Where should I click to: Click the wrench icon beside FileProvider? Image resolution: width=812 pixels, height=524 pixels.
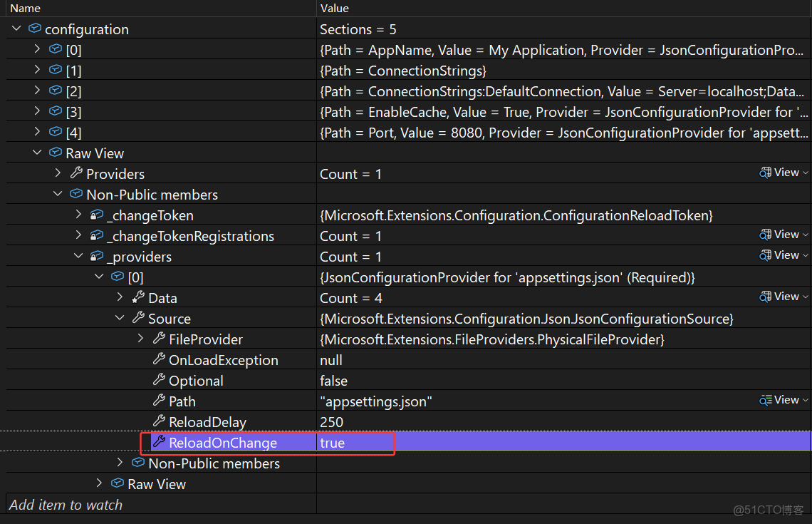point(159,339)
